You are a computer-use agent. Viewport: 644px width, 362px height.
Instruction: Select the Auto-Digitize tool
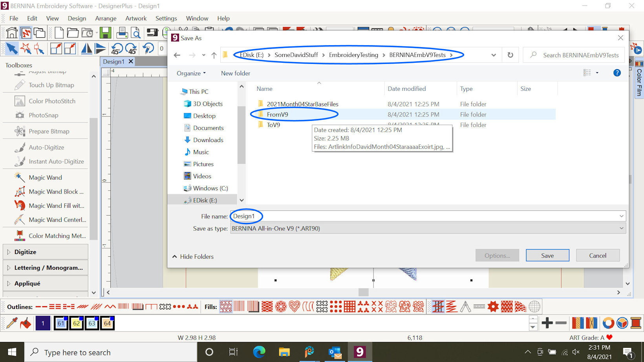click(x=46, y=147)
